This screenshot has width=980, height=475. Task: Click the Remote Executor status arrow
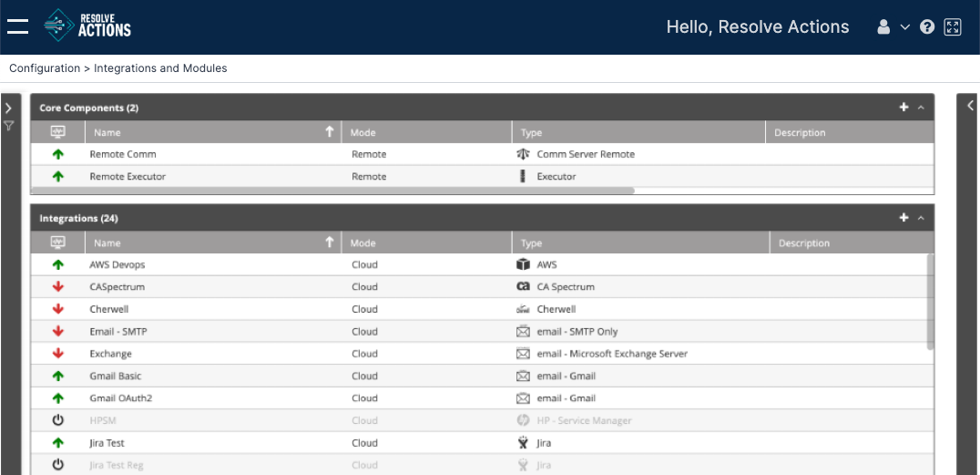click(58, 177)
